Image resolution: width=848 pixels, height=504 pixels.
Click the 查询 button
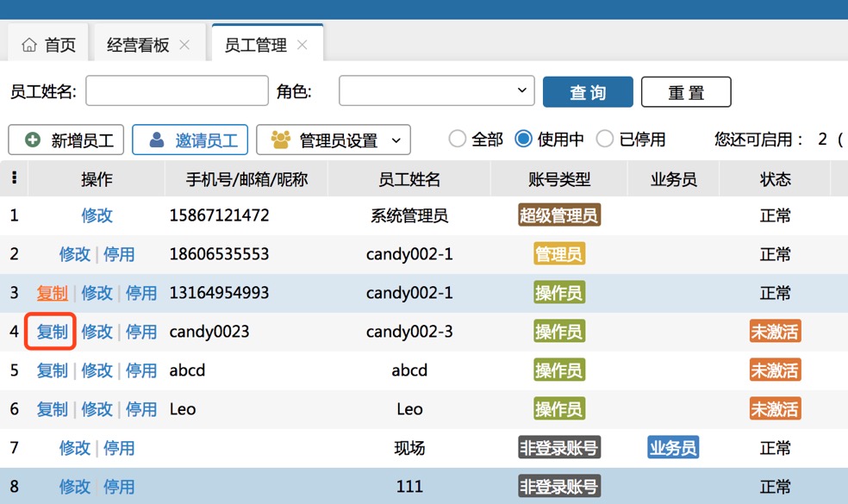pyautogui.click(x=588, y=92)
